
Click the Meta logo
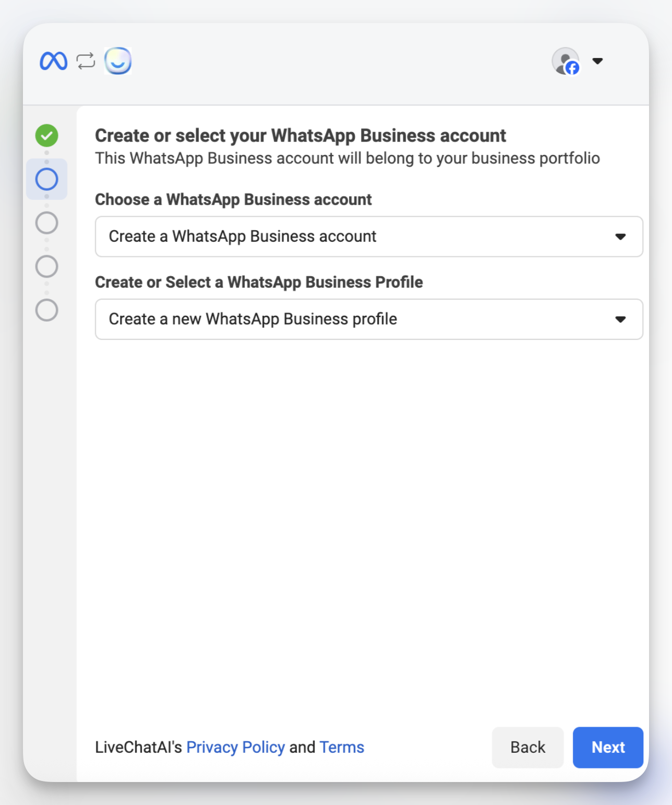(54, 61)
